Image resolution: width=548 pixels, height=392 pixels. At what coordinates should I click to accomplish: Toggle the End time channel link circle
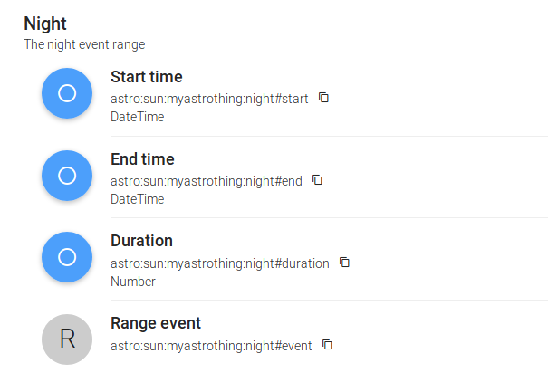(x=67, y=176)
